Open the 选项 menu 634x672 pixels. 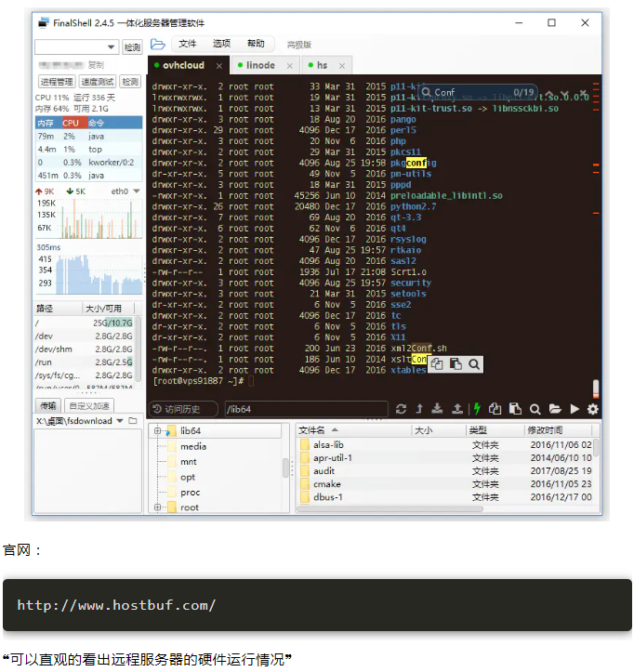(x=221, y=45)
